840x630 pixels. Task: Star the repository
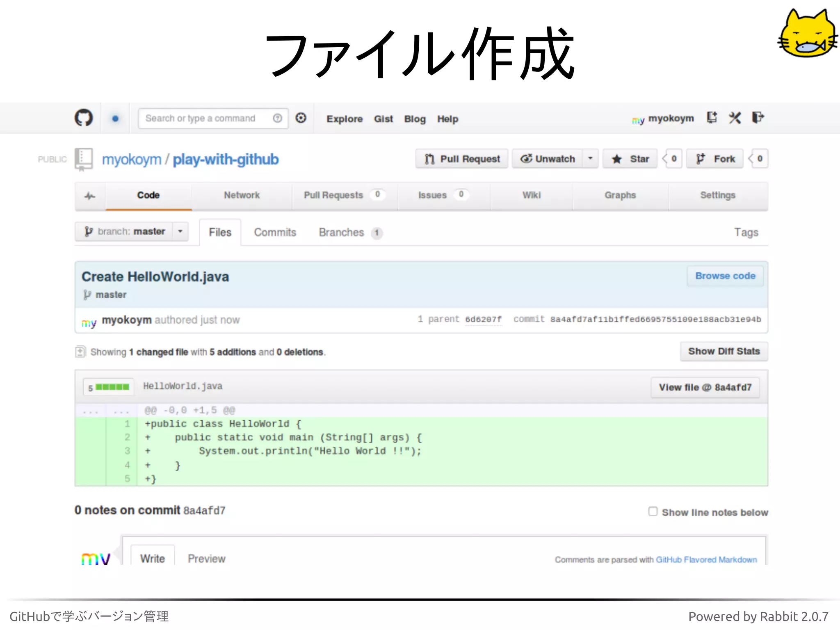coord(630,159)
